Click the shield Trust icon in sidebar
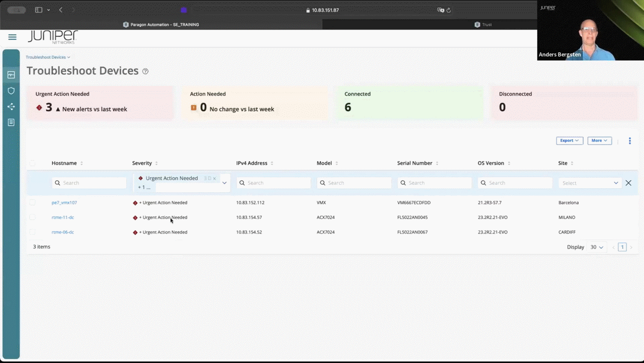 click(11, 91)
